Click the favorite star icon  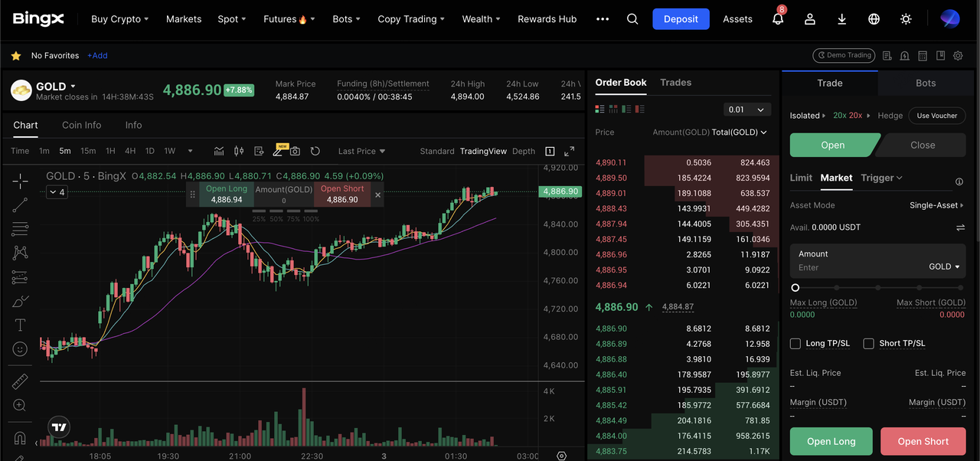[16, 56]
